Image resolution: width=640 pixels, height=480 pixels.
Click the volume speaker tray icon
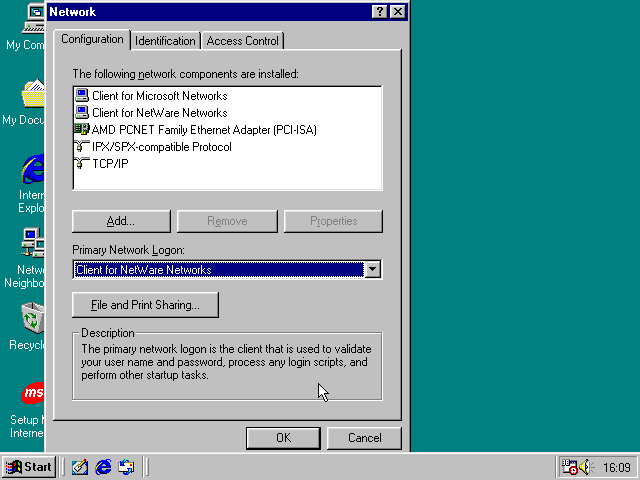[587, 467]
